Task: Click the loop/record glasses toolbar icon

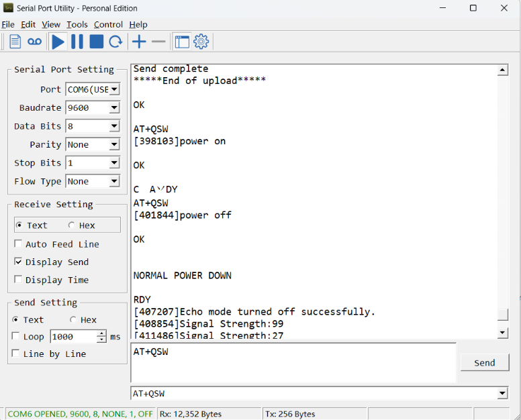Action: click(34, 42)
